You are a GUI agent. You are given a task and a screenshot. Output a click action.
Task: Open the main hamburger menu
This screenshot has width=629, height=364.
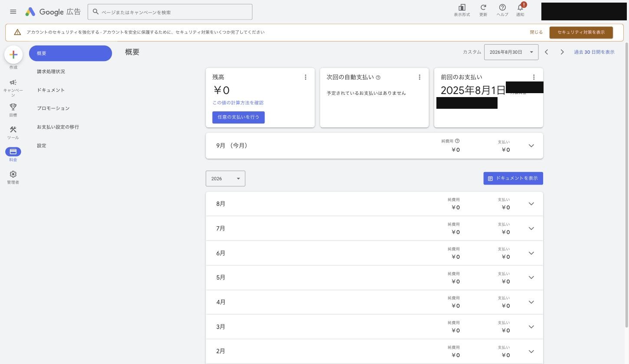pyautogui.click(x=13, y=12)
